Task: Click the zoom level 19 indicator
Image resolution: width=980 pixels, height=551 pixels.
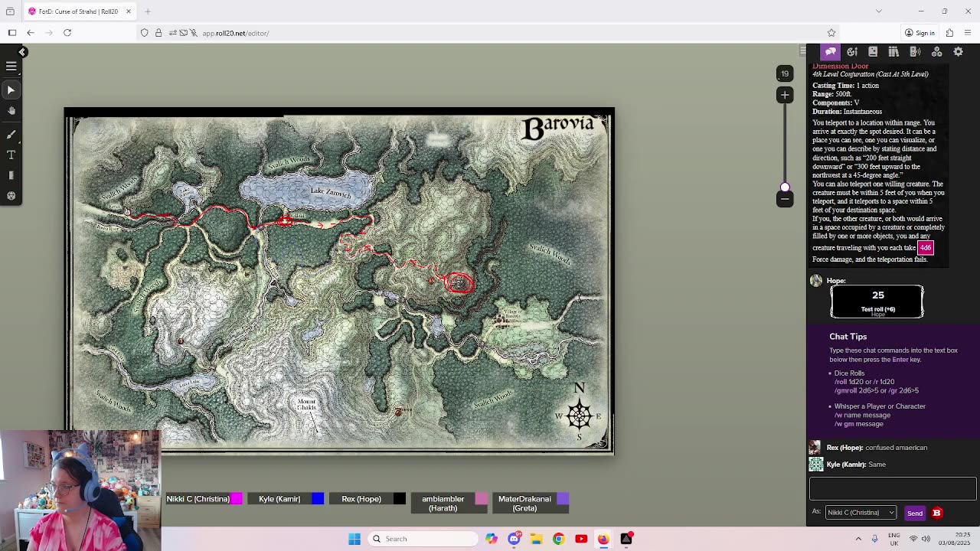Action: tap(785, 74)
